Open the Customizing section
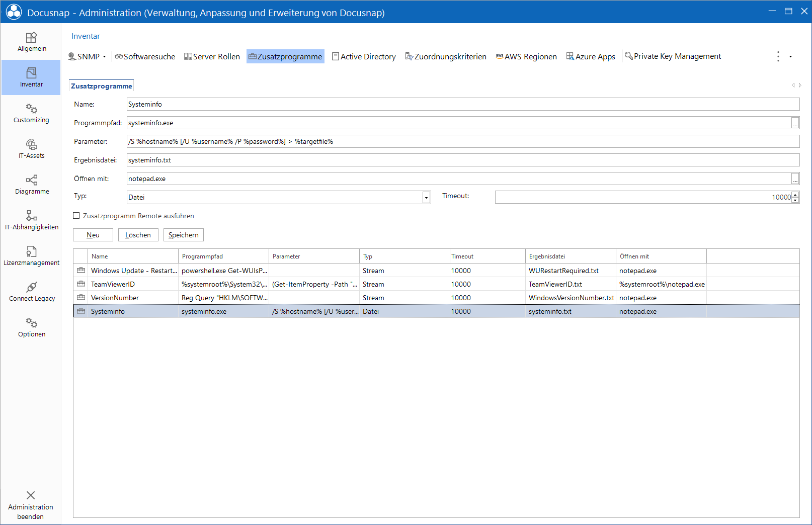The height and width of the screenshot is (525, 812). (31, 113)
